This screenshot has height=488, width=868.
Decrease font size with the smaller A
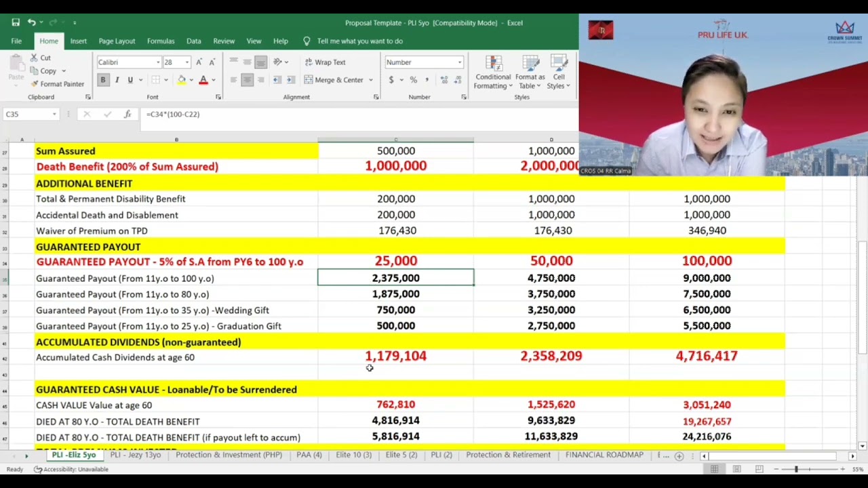212,62
